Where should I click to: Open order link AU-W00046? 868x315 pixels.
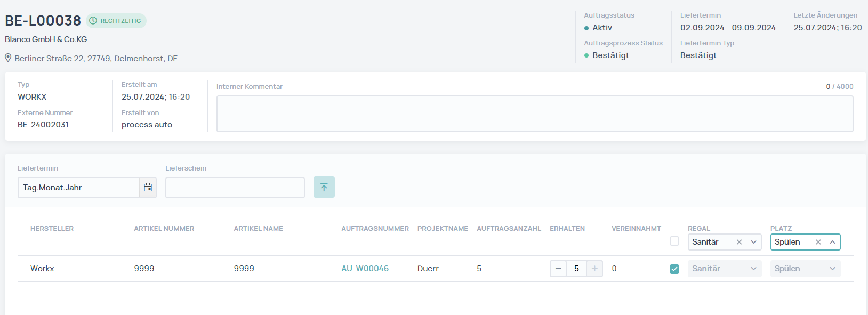[365, 269]
